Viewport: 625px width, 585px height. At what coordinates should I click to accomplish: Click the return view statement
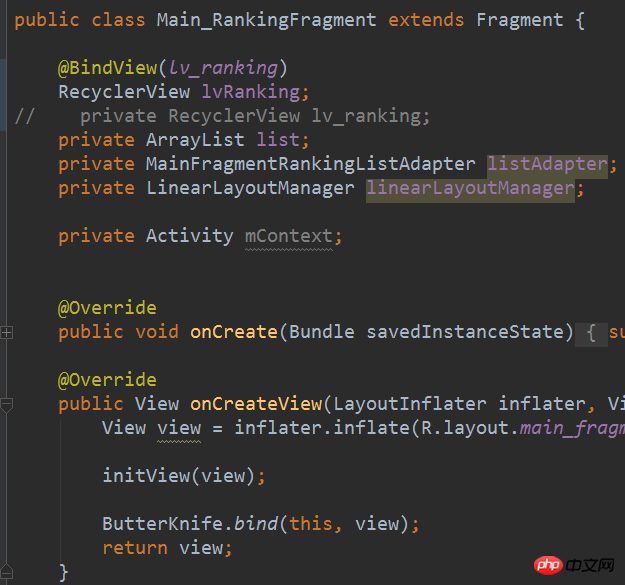(x=167, y=548)
